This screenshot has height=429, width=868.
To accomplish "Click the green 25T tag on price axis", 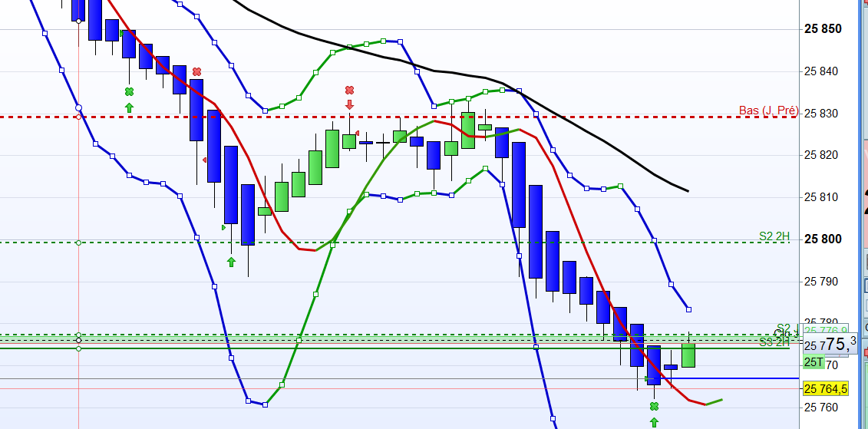I will point(814,362).
